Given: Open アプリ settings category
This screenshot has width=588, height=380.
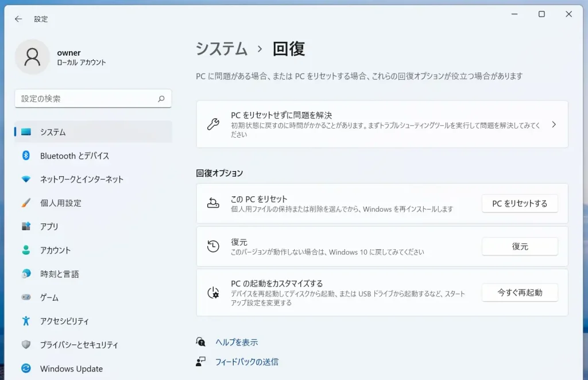Looking at the screenshot, I should tap(49, 227).
